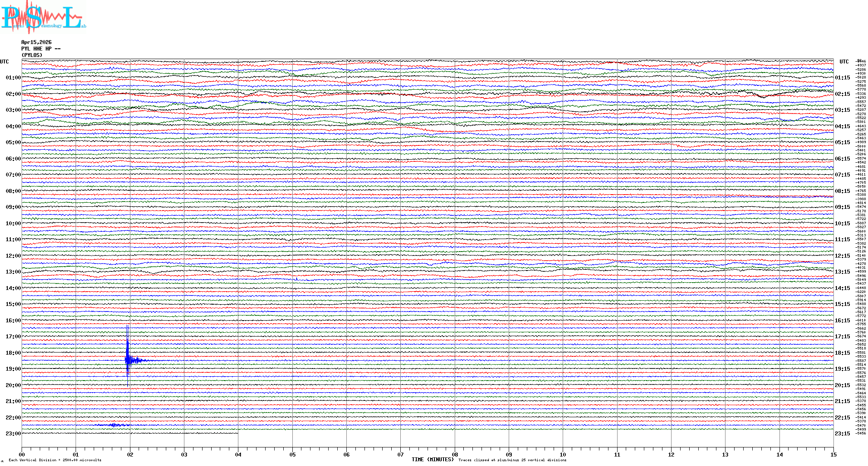The image size is (868, 466).
Task: Click the UTC header at top right
Action: [844, 62]
